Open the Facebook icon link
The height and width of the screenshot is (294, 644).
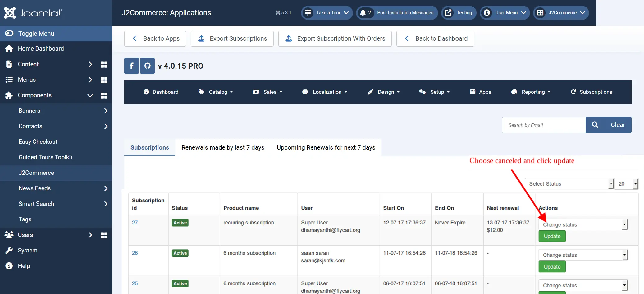click(131, 66)
